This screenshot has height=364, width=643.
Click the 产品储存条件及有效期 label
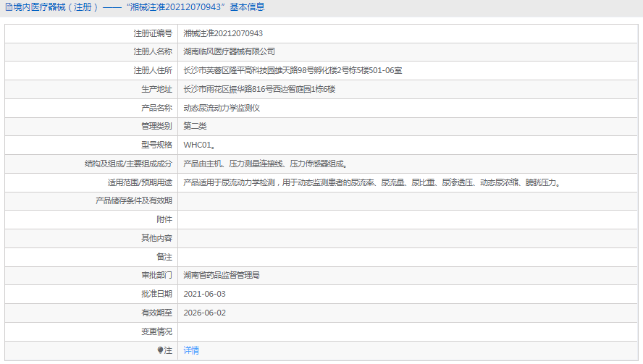tap(134, 201)
